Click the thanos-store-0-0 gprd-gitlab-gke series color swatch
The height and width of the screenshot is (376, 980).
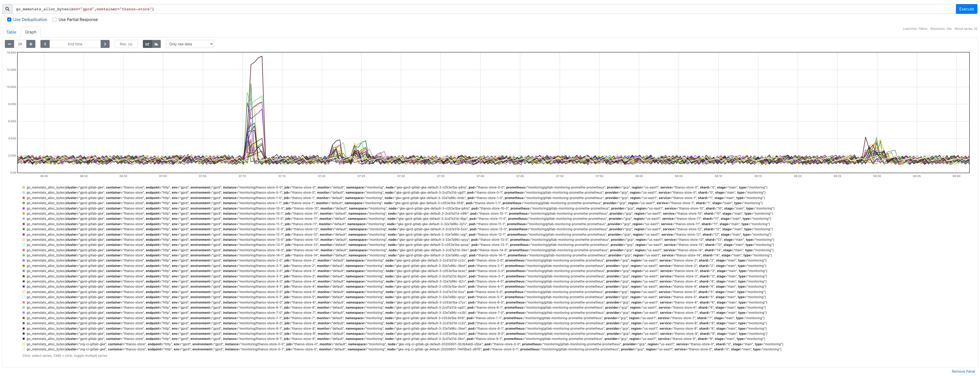click(x=24, y=188)
